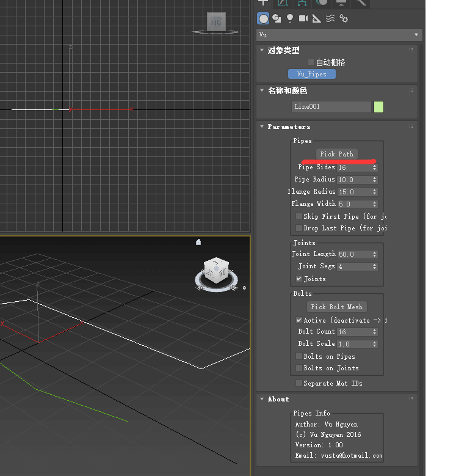Collapse the 对象类型 rollout

[x=283, y=50]
